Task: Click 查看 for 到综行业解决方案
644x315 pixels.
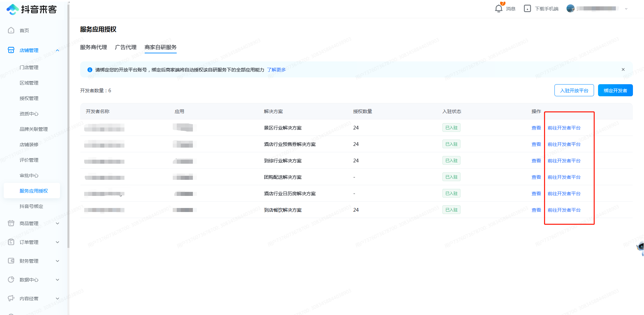Action: point(536,161)
